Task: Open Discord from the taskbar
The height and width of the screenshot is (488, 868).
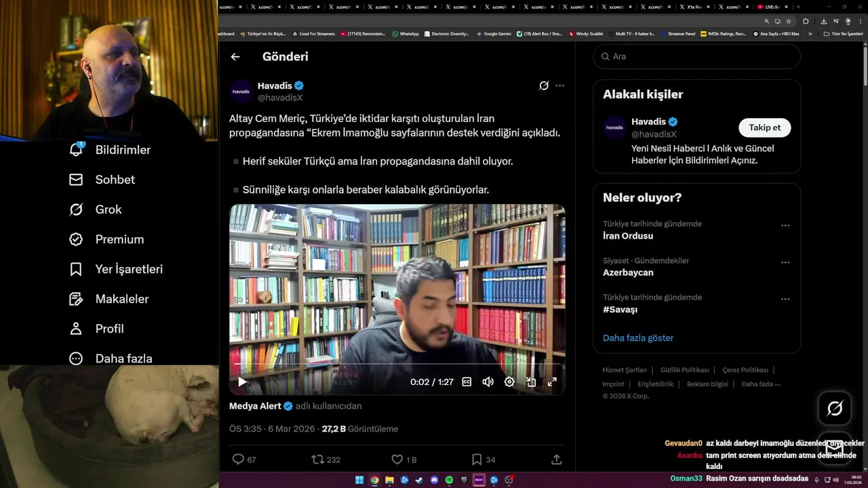Action: (434, 480)
